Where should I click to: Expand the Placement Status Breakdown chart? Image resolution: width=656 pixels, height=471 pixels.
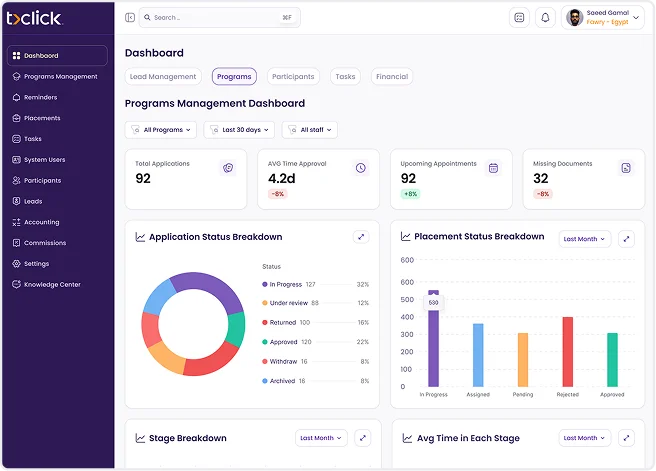(626, 239)
